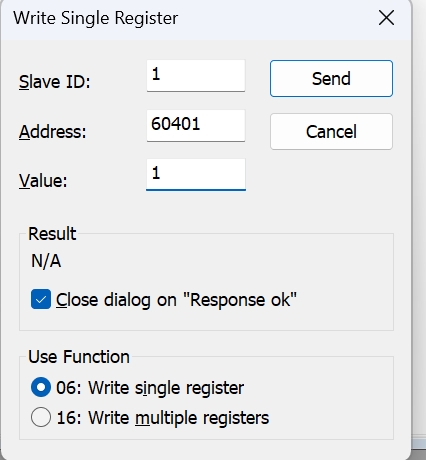The width and height of the screenshot is (426, 460).
Task: Focus the Address field containing 60401
Action: [x=196, y=126]
